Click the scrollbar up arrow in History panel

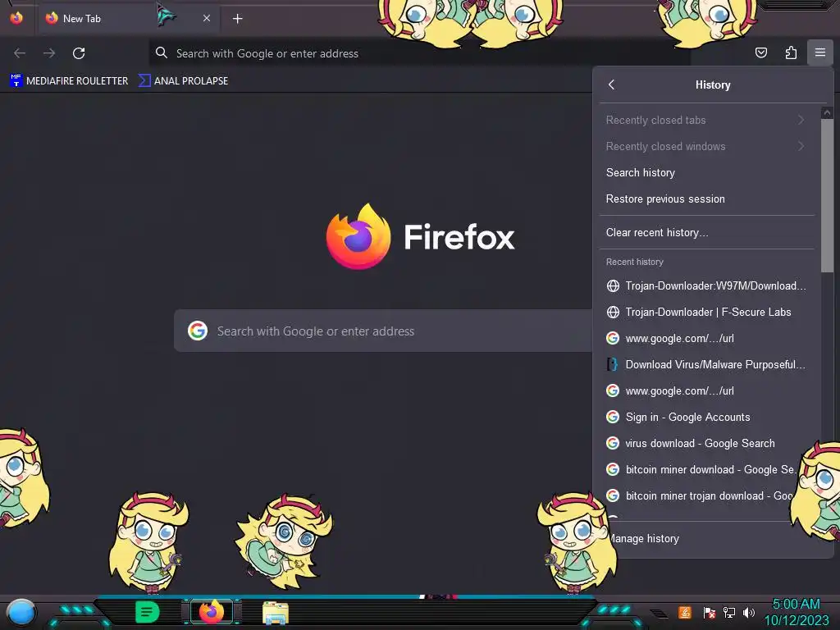coord(827,112)
